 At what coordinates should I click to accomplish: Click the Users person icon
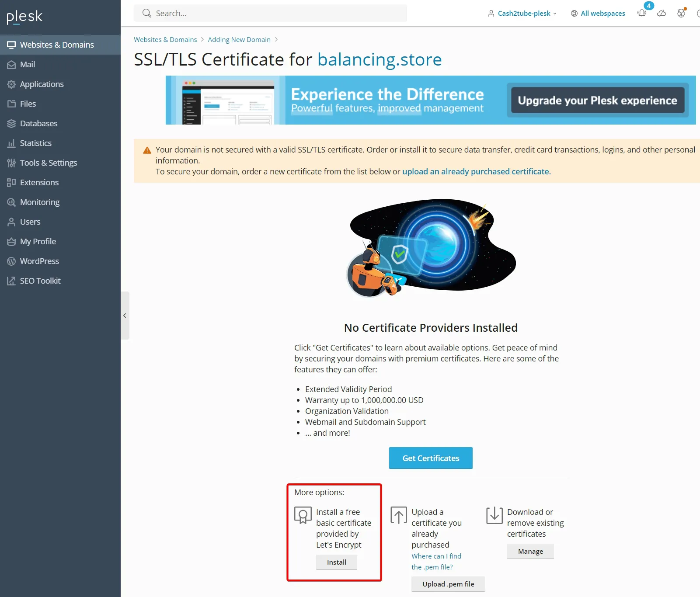coord(11,222)
